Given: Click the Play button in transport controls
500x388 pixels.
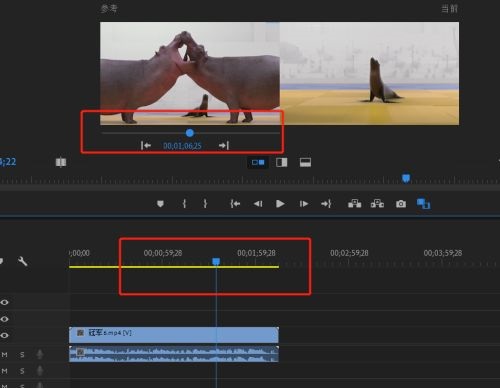Looking at the screenshot, I should point(280,204).
